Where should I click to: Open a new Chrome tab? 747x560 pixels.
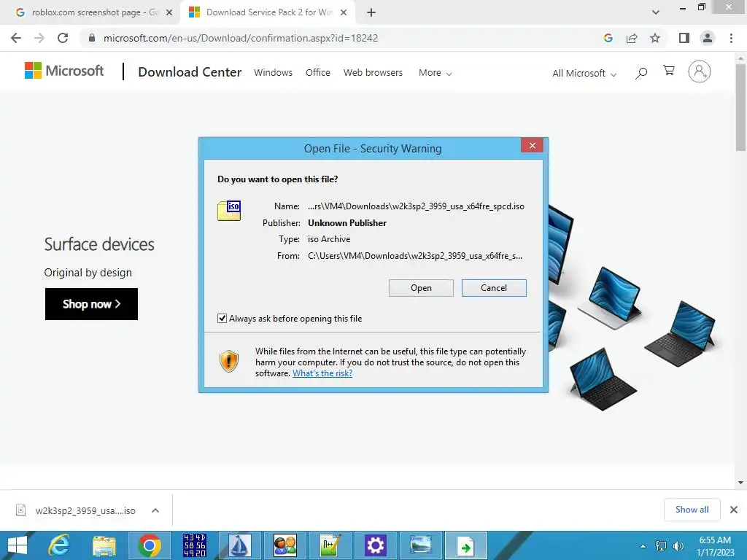coord(371,12)
